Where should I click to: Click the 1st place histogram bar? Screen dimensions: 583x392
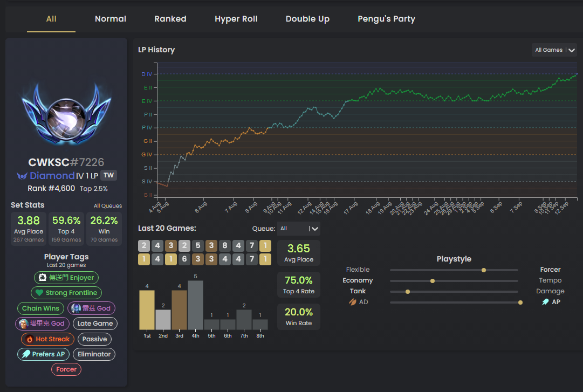(147, 310)
